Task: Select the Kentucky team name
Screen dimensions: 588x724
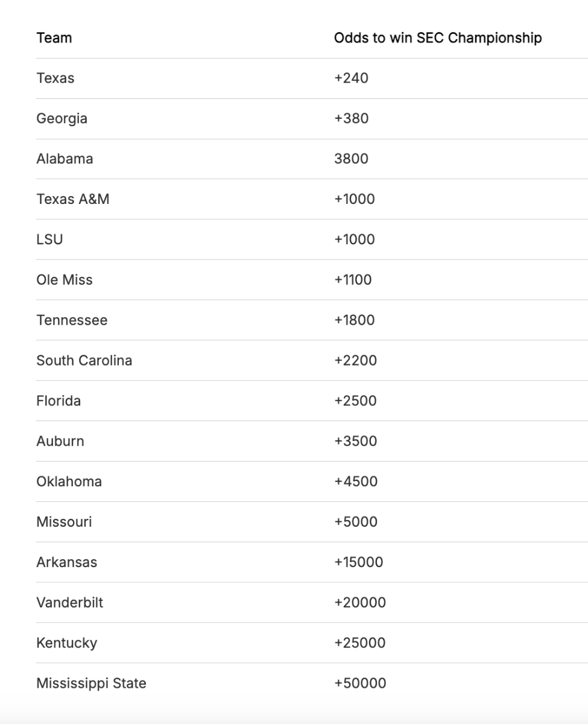Action: (66, 643)
